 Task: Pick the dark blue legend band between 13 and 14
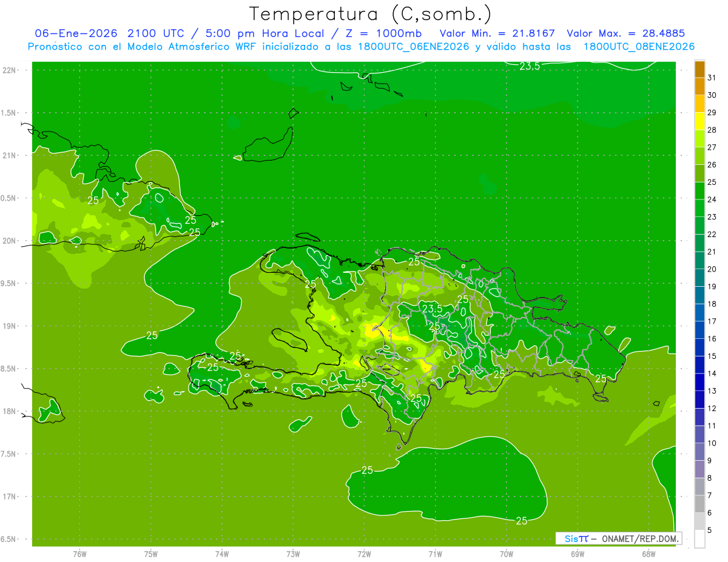click(699, 382)
